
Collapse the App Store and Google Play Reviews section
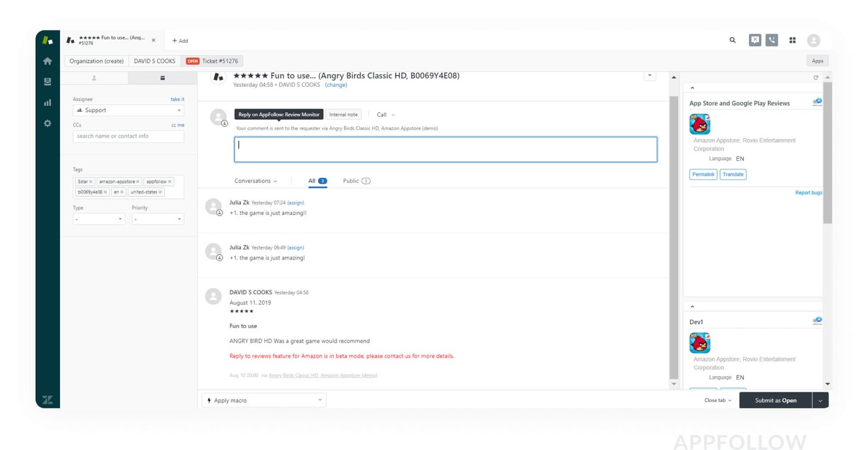[x=693, y=88]
